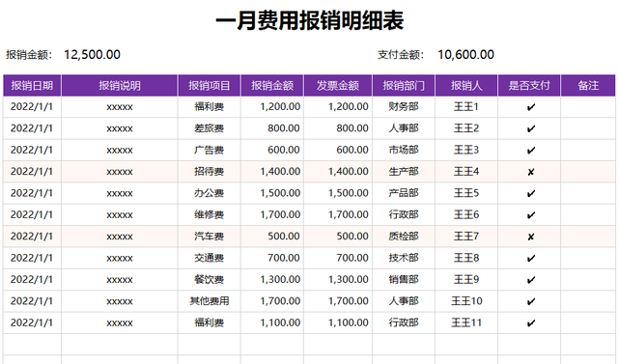Click the checkmark in 王王2's row

(x=531, y=128)
